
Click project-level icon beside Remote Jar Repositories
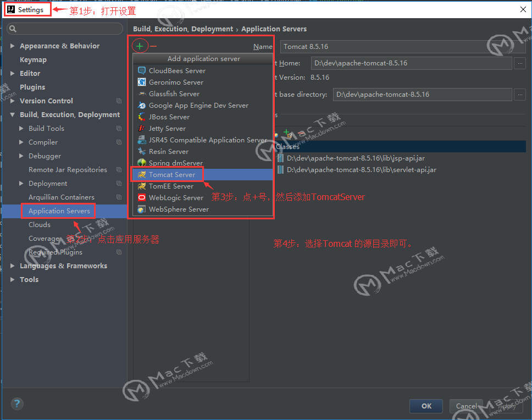pyautogui.click(x=119, y=170)
